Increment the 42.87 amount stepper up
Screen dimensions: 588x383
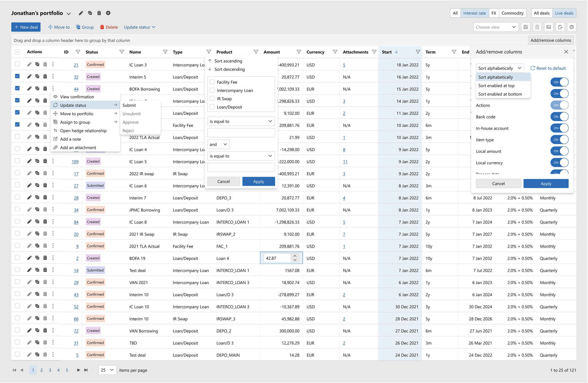(295, 256)
